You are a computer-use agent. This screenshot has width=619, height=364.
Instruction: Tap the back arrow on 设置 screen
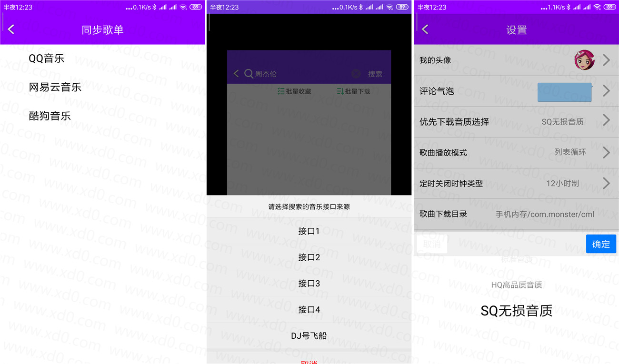424,29
